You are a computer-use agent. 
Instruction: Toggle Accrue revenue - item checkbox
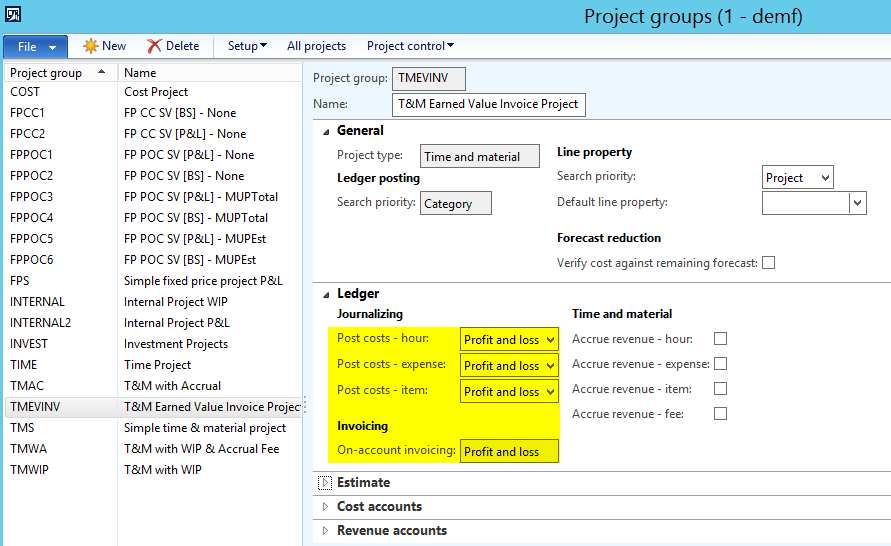[x=720, y=389]
